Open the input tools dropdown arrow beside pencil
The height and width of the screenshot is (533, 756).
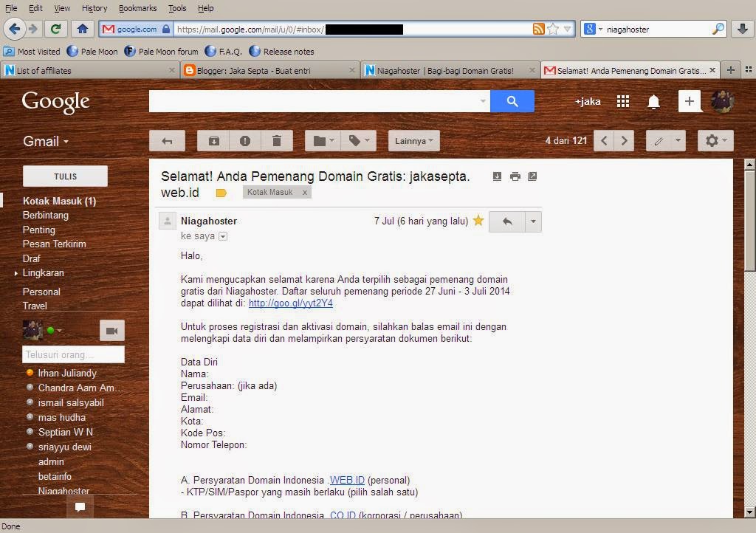pyautogui.click(x=678, y=141)
